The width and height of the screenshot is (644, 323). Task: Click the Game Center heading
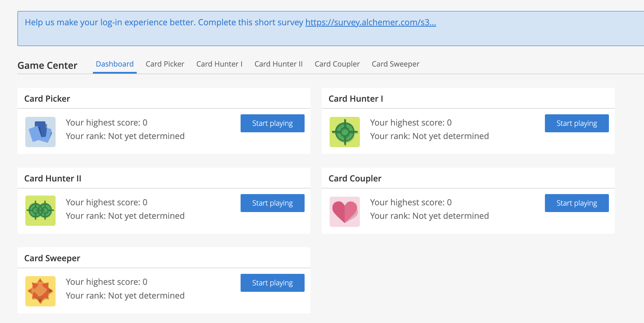pos(47,65)
